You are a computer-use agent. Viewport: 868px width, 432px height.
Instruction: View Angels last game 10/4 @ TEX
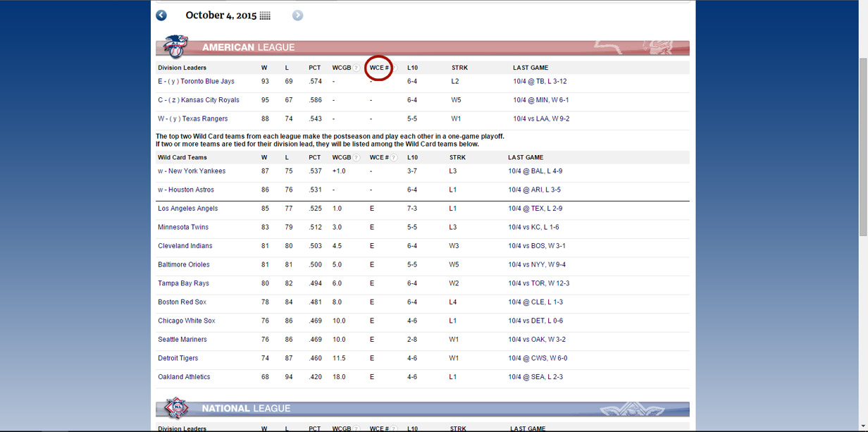pos(535,209)
